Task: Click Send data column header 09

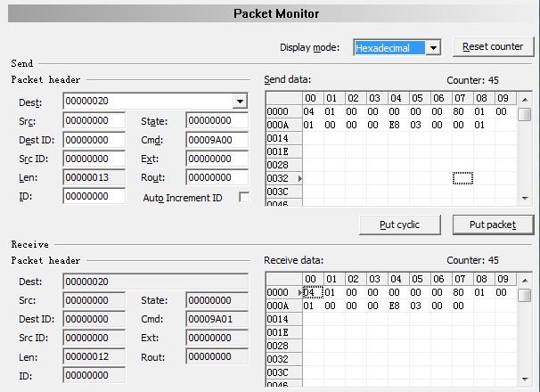Action: [x=505, y=98]
